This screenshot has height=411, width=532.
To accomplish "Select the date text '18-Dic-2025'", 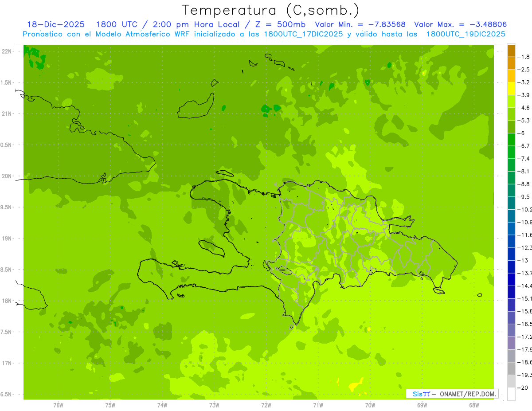I will click(56, 25).
